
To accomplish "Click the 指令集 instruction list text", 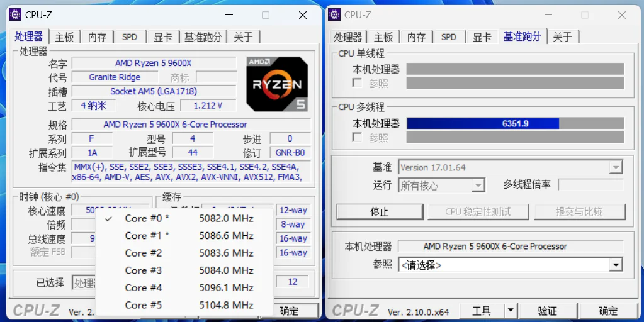I will 191,172.
